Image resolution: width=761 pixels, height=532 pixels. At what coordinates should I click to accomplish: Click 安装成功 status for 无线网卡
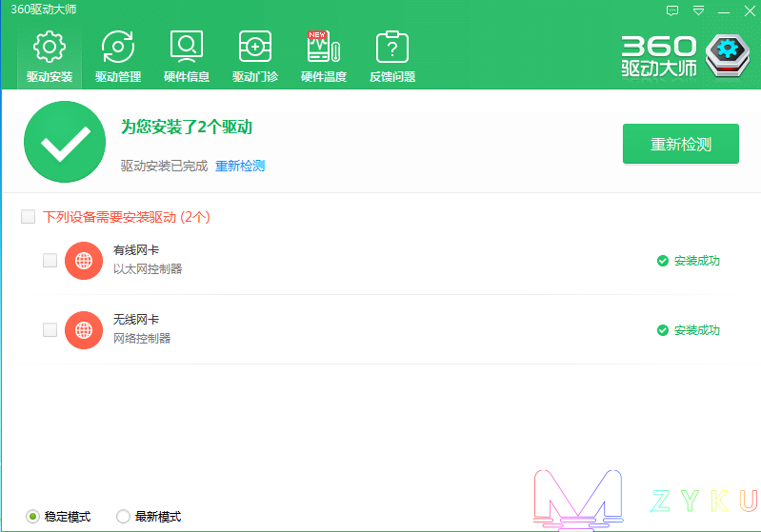pyautogui.click(x=688, y=330)
